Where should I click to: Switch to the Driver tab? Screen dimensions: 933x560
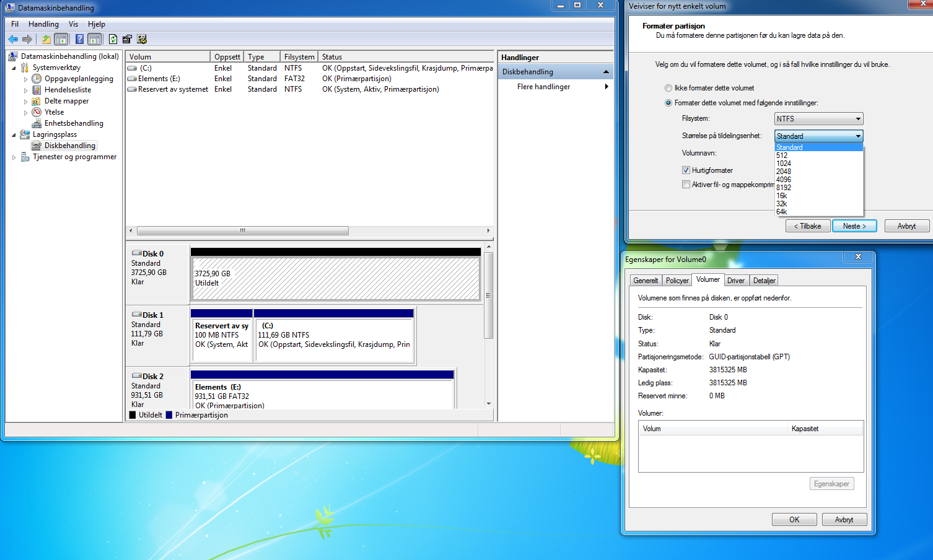click(x=736, y=281)
